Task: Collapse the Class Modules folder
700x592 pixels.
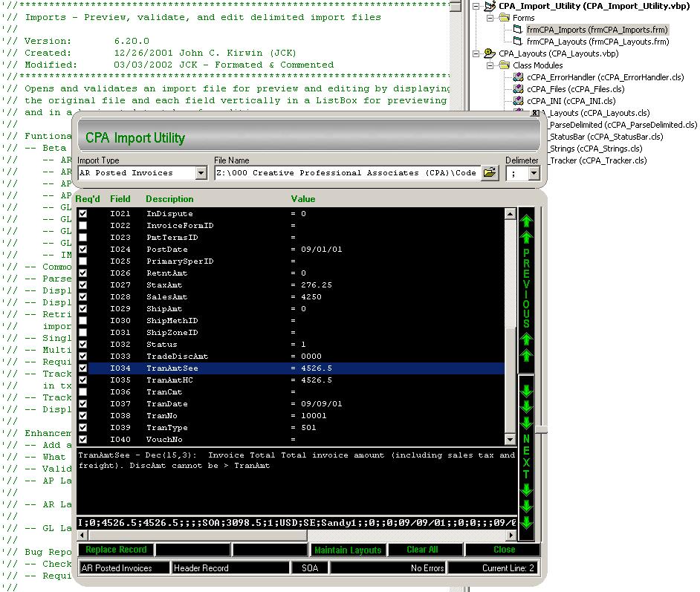Action: pos(491,65)
